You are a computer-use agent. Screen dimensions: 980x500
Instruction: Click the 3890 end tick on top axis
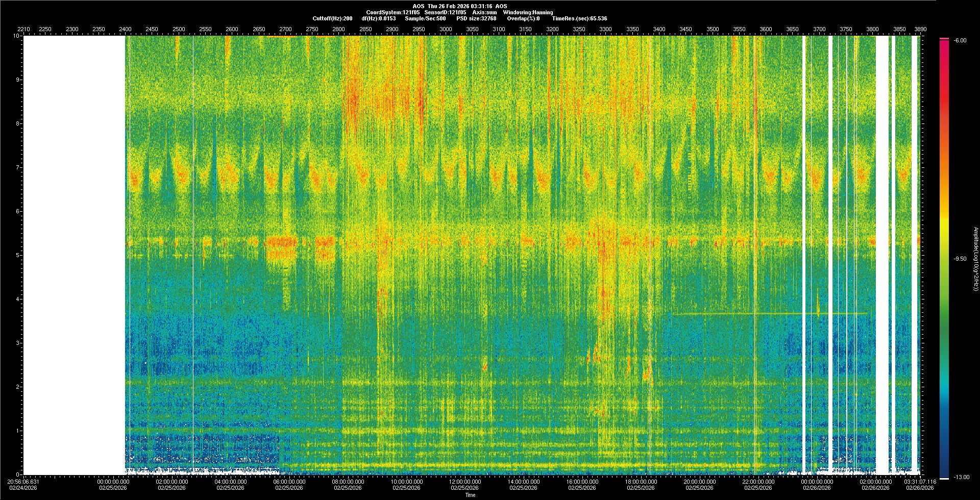(920, 29)
